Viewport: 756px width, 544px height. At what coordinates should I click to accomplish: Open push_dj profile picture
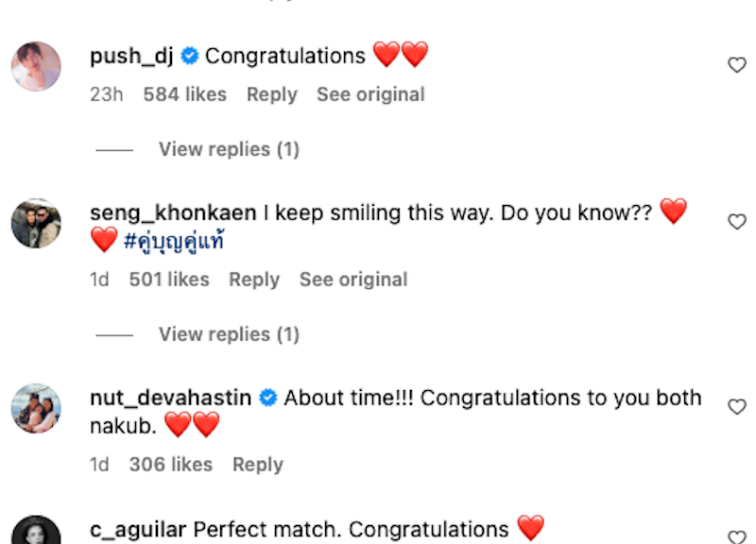[x=36, y=66]
